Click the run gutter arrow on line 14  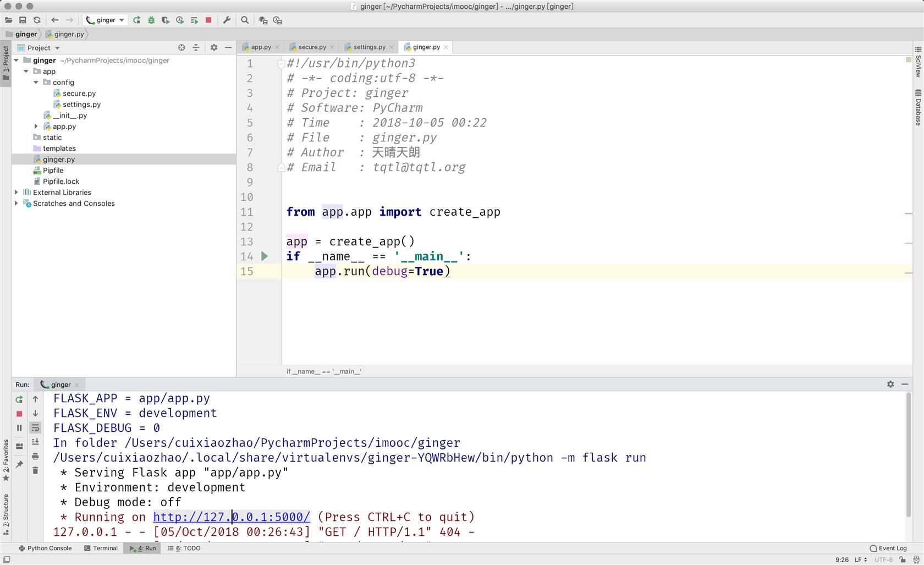(x=265, y=256)
